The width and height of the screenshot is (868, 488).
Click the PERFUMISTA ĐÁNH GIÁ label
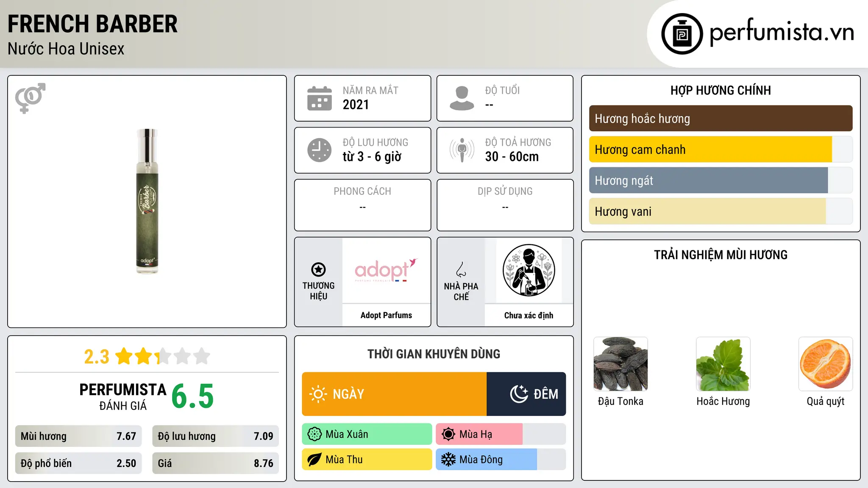[123, 396]
